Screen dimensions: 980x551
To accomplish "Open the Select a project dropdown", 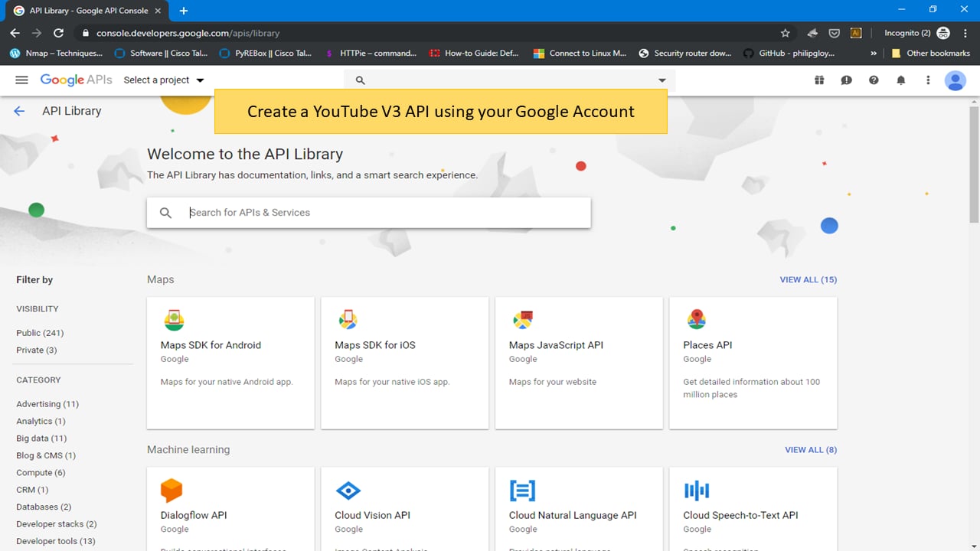I will click(x=164, y=80).
